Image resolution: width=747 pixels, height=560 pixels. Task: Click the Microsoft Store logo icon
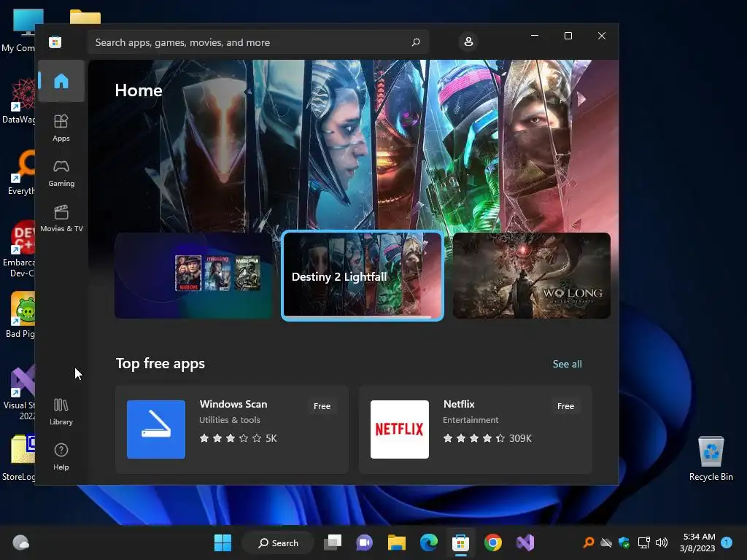(55, 42)
